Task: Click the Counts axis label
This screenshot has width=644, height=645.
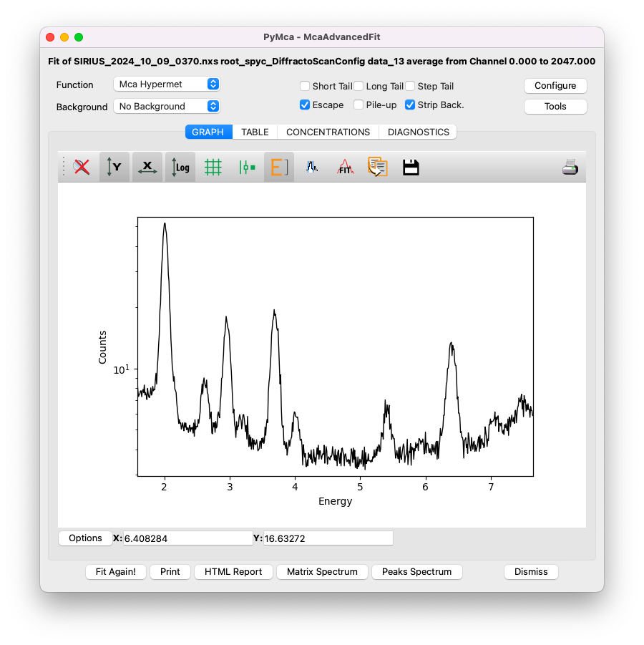Action: tap(102, 348)
